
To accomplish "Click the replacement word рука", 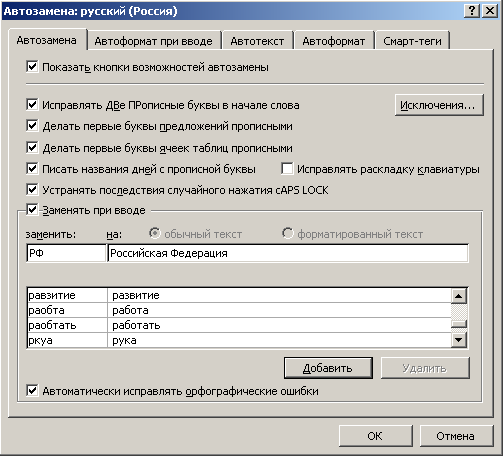I will [x=124, y=340].
